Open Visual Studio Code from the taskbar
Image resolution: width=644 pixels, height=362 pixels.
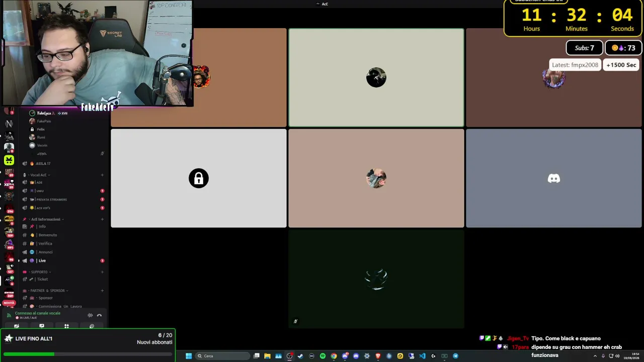tap(422, 356)
